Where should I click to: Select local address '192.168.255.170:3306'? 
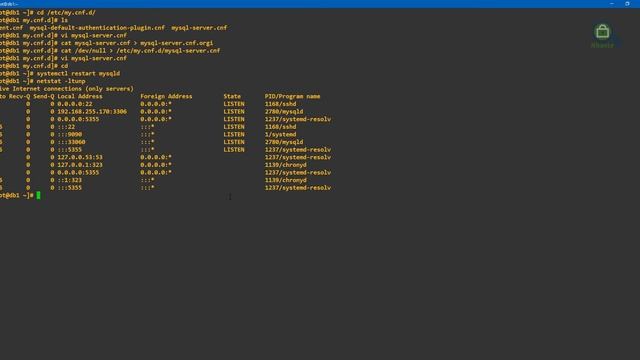(92, 111)
